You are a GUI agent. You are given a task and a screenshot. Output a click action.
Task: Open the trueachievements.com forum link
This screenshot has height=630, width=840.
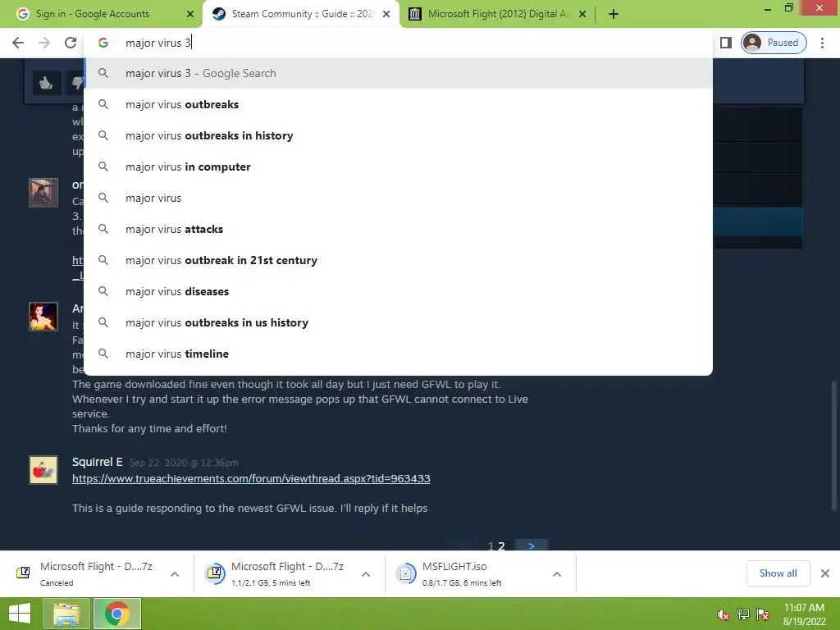point(251,478)
